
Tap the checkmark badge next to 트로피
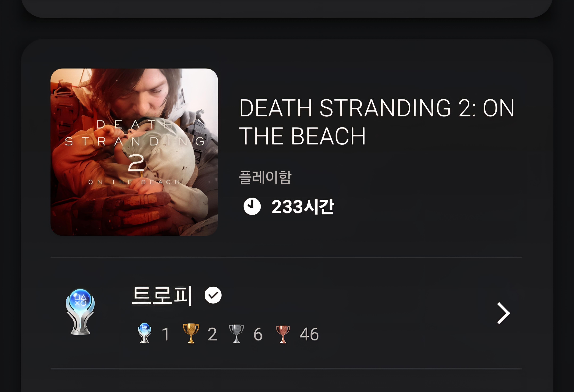(x=213, y=295)
